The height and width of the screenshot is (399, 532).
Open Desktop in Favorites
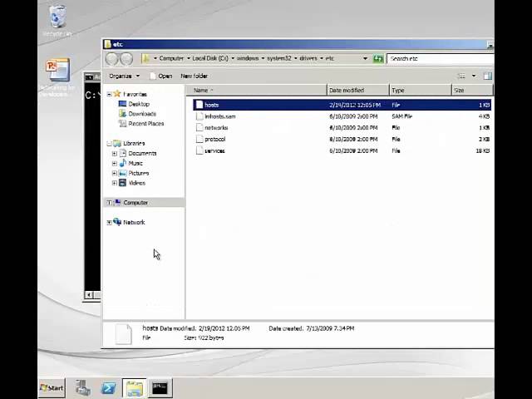(x=139, y=104)
